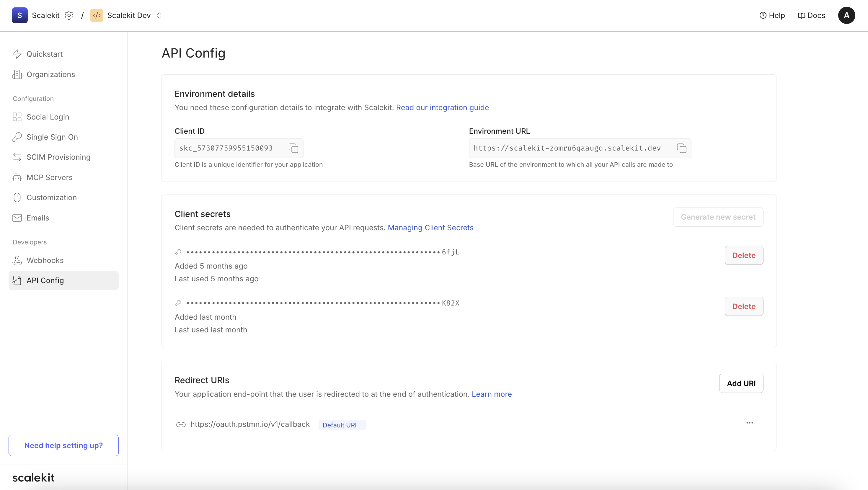The image size is (868, 490).
Task: Click the masked secret ending 6fjL
Action: (x=323, y=252)
